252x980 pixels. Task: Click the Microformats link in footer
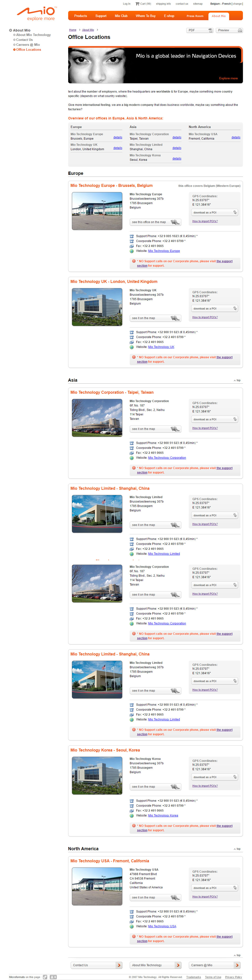click(17, 977)
